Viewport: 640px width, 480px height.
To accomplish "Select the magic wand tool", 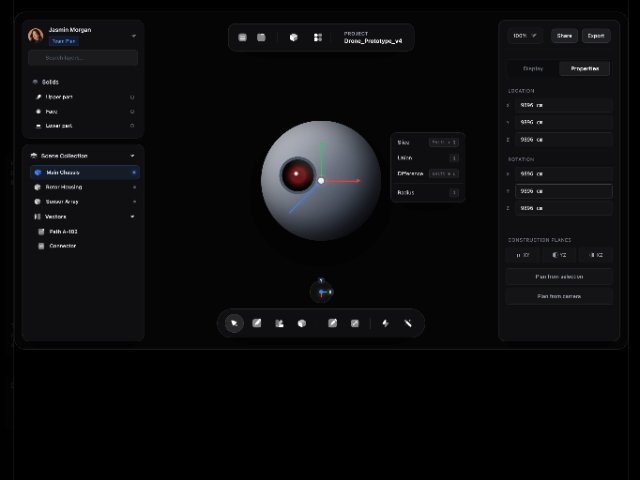I will pyautogui.click(x=408, y=323).
